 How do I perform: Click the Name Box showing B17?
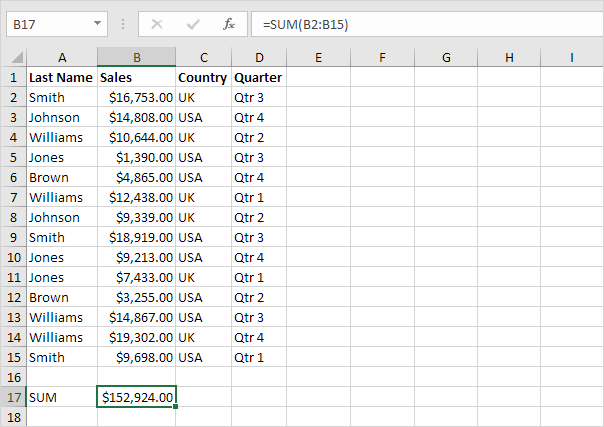pyautogui.click(x=57, y=24)
